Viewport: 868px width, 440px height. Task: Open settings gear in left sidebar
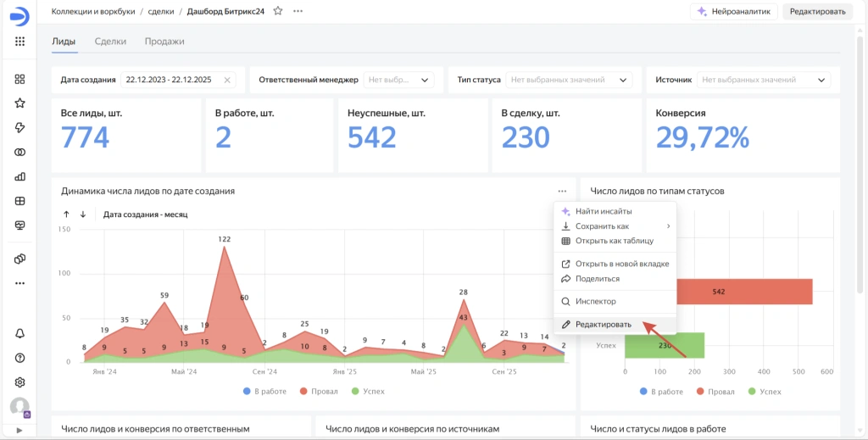point(20,382)
